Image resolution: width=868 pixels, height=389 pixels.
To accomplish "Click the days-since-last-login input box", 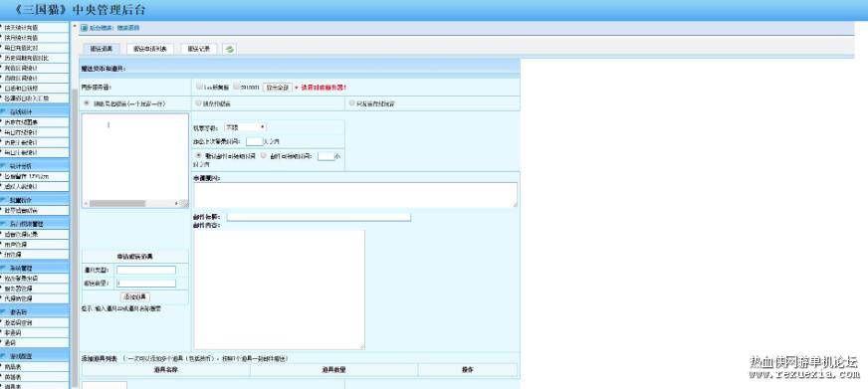I will point(254,141).
